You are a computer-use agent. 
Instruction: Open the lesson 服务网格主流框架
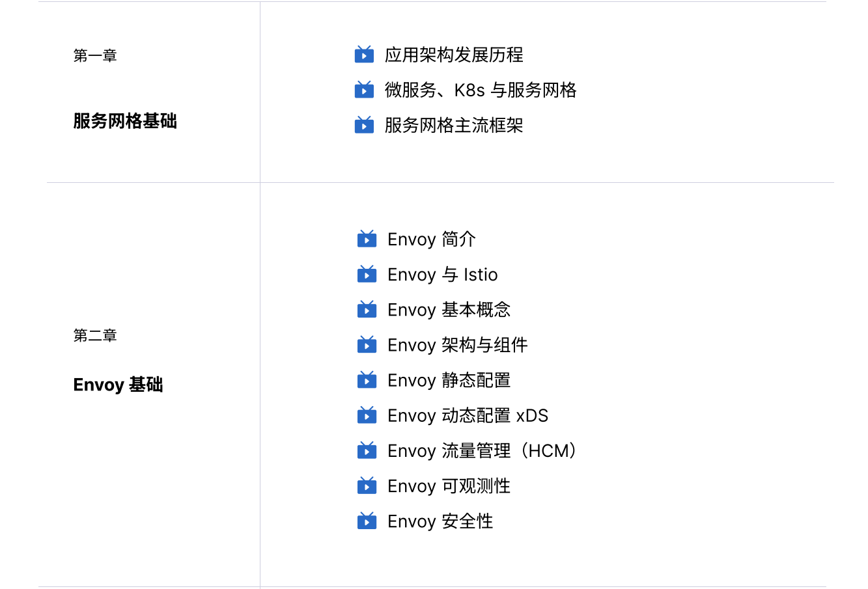point(454,125)
